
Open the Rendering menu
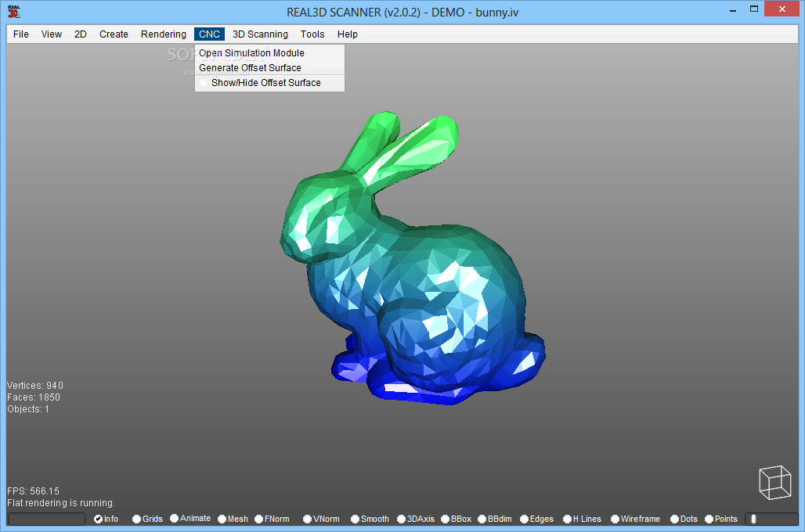tap(163, 34)
